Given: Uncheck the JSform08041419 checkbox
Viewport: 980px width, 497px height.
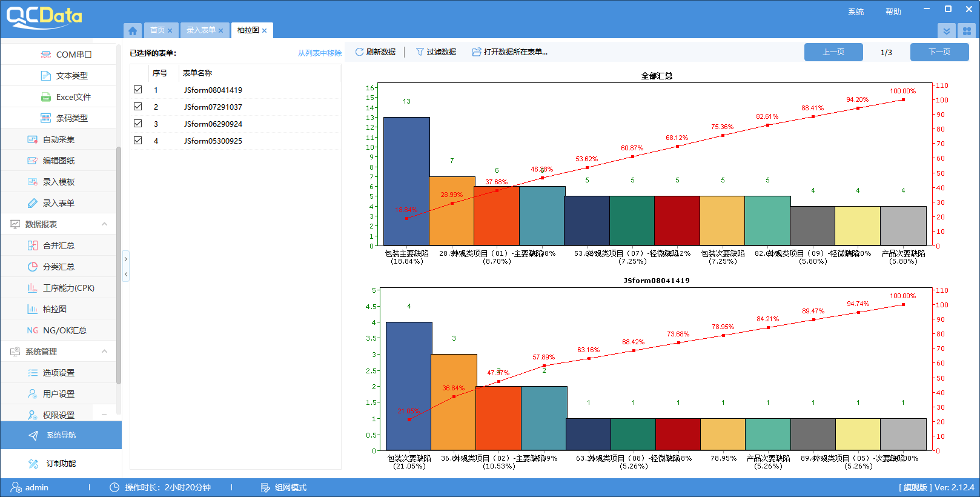Looking at the screenshot, I should coord(138,90).
